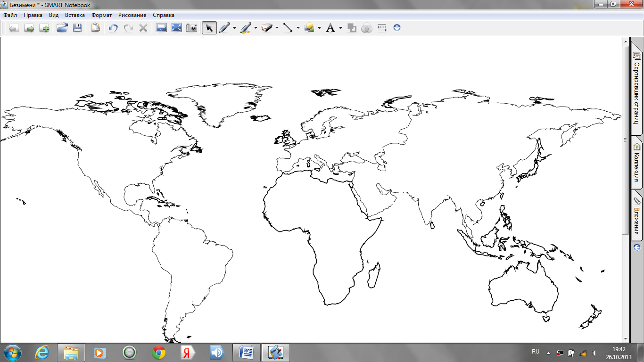Add a new page with the plus icon
The width and height of the screenshot is (644, 362).
pyautogui.click(x=44, y=28)
